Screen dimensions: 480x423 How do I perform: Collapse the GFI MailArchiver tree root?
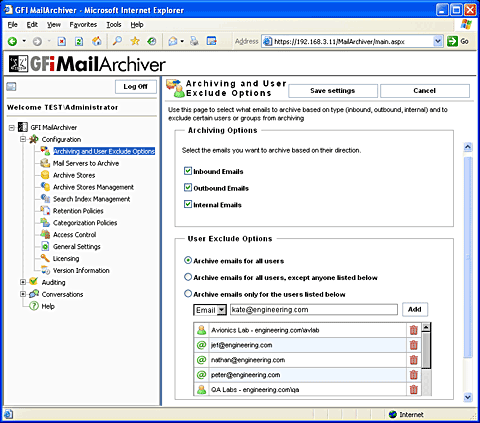(x=12, y=127)
